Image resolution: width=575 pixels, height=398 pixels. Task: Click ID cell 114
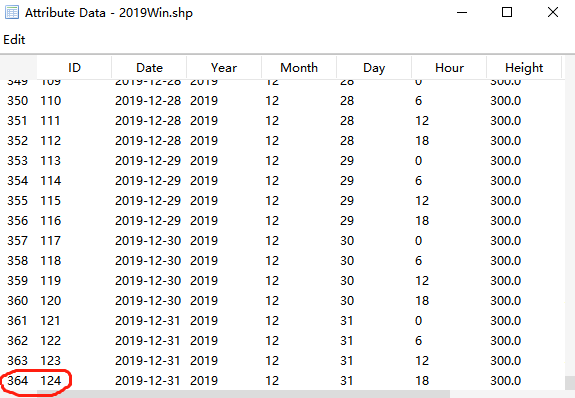[x=51, y=180]
